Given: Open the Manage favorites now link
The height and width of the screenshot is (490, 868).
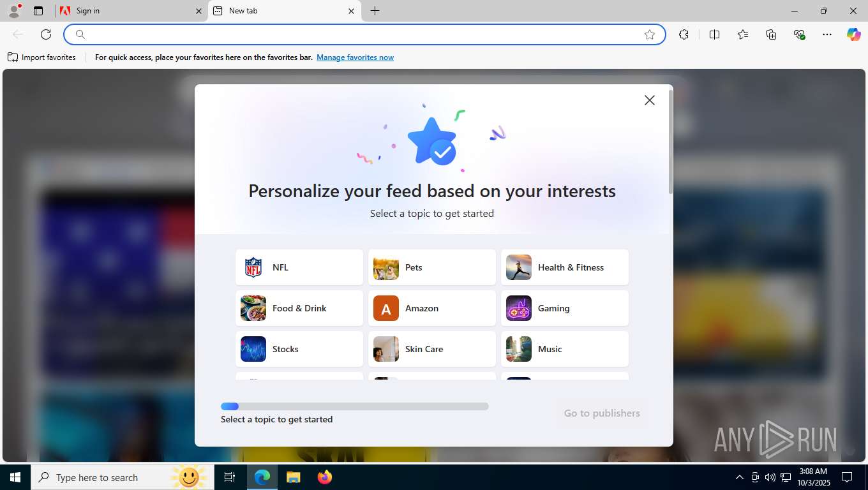Looking at the screenshot, I should (x=355, y=57).
